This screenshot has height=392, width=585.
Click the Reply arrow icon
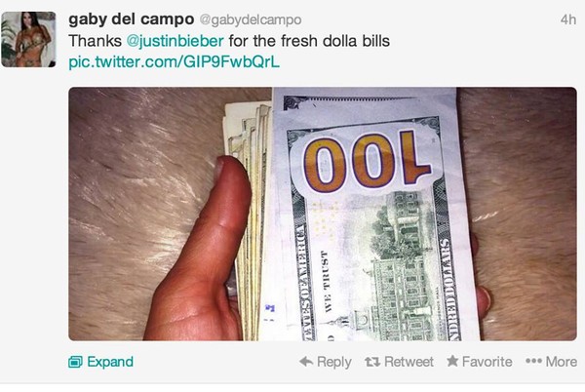coord(306,361)
